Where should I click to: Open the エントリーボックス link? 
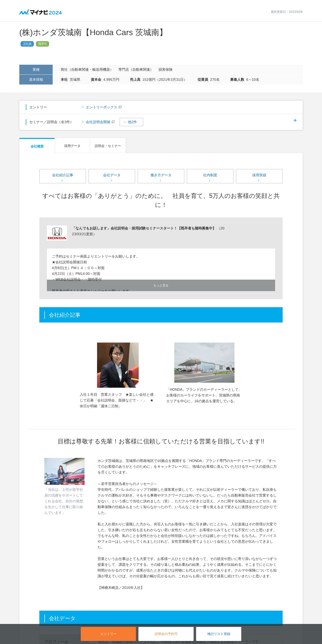(x=101, y=107)
